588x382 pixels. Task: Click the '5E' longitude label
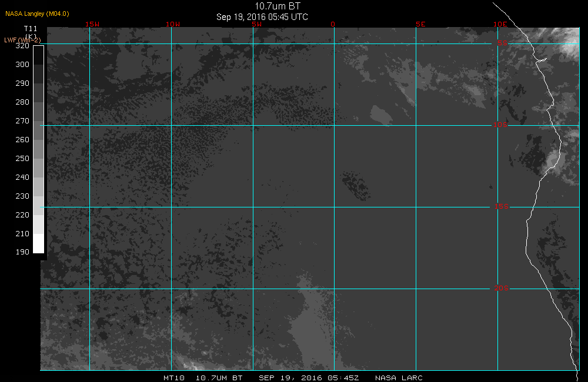coord(420,24)
